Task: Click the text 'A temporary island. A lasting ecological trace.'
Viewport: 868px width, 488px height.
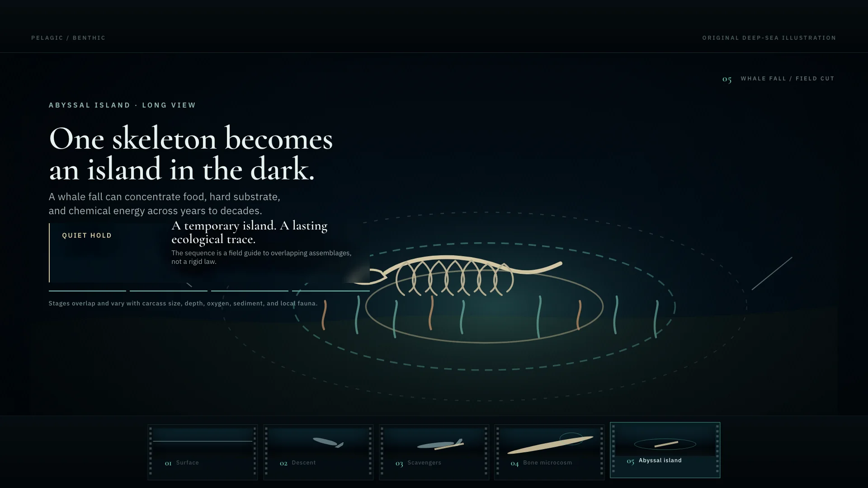Action: coord(250,232)
